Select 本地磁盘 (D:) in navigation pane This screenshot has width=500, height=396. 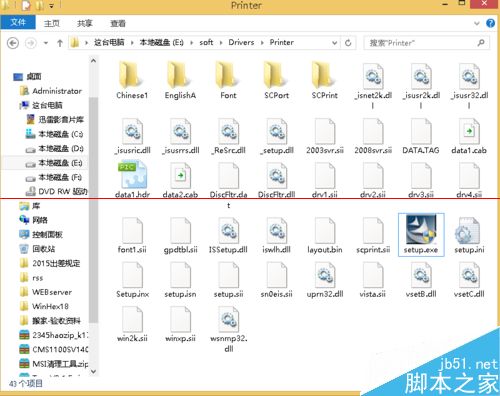(x=54, y=149)
